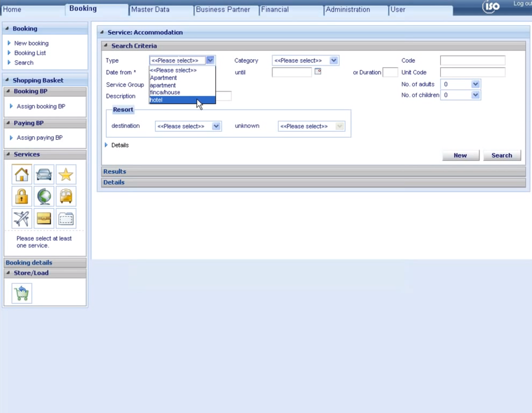Click the load shopping basket cart icon
Image resolution: width=532 pixels, height=413 pixels.
[x=21, y=293]
